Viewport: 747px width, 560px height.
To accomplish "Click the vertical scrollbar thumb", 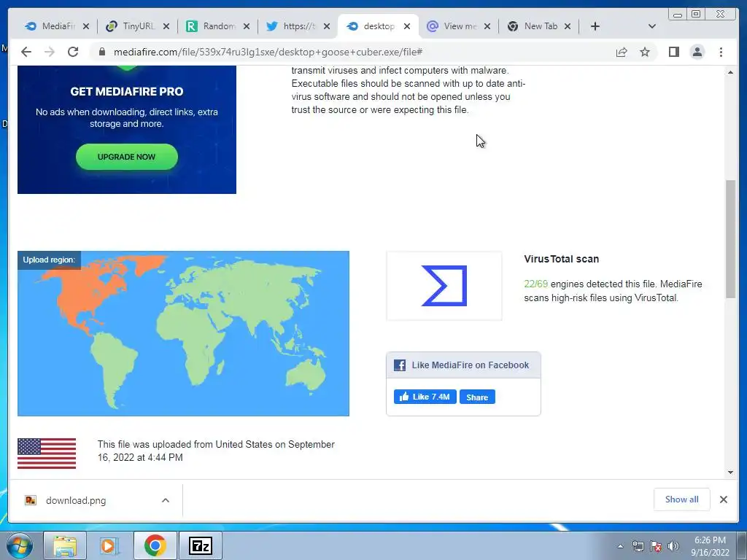I will coord(730,239).
